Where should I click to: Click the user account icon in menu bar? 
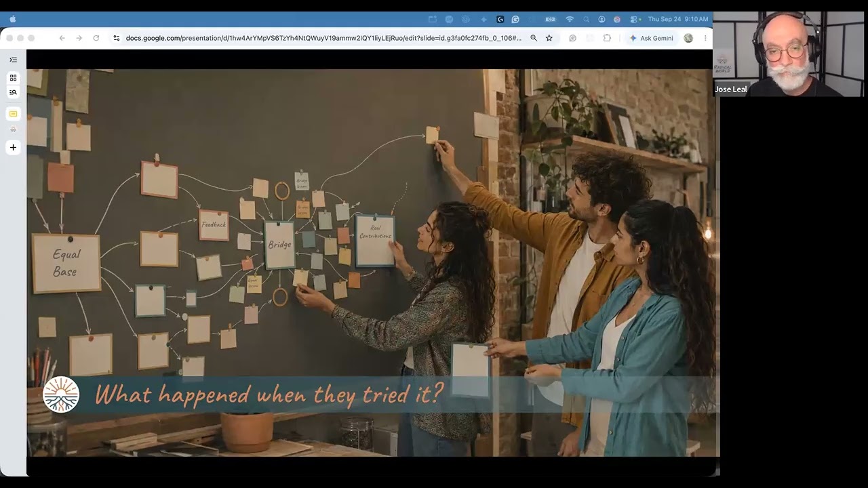(x=601, y=19)
